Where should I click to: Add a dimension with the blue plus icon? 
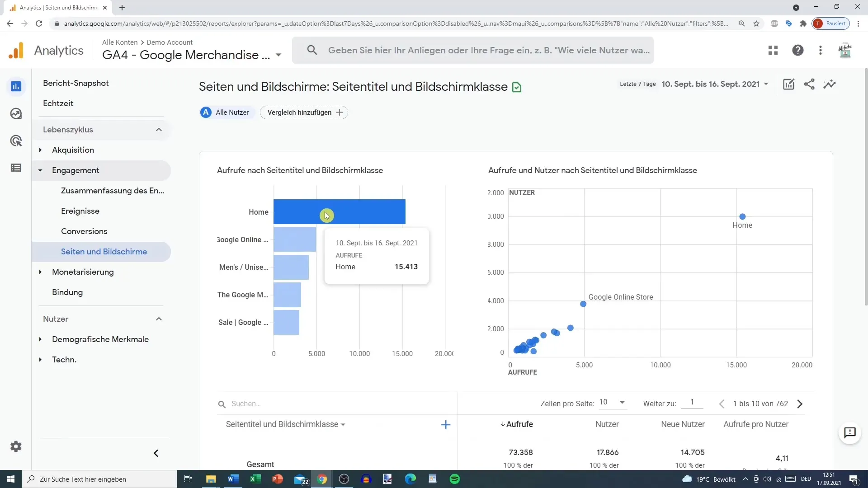446,425
